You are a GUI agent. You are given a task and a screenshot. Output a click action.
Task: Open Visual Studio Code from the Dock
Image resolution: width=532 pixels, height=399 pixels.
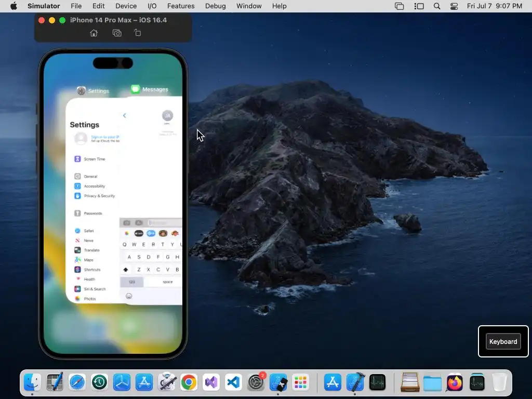click(x=233, y=382)
